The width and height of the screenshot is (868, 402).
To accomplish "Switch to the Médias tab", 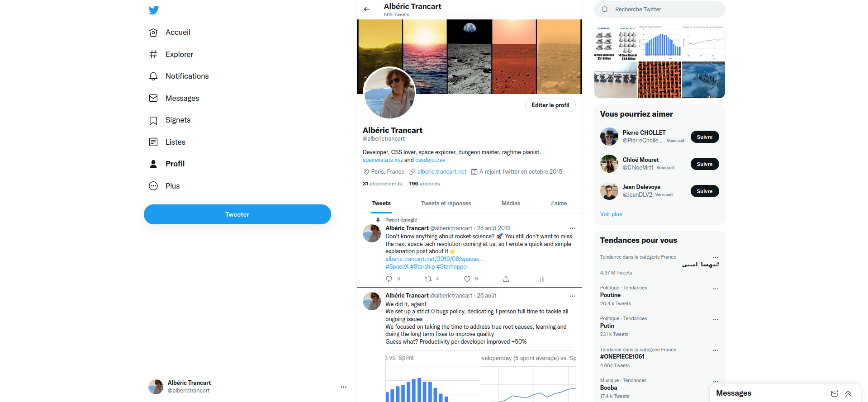I will 511,203.
